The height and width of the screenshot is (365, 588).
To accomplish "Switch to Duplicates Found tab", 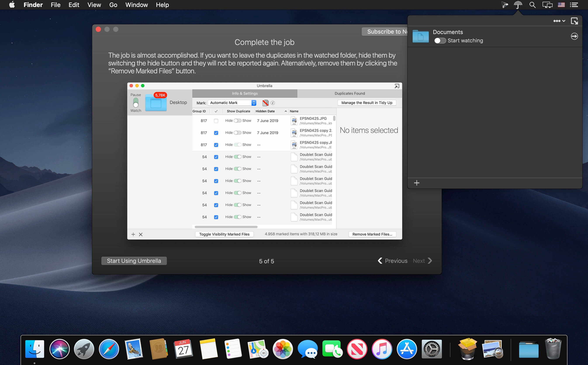I will click(349, 93).
